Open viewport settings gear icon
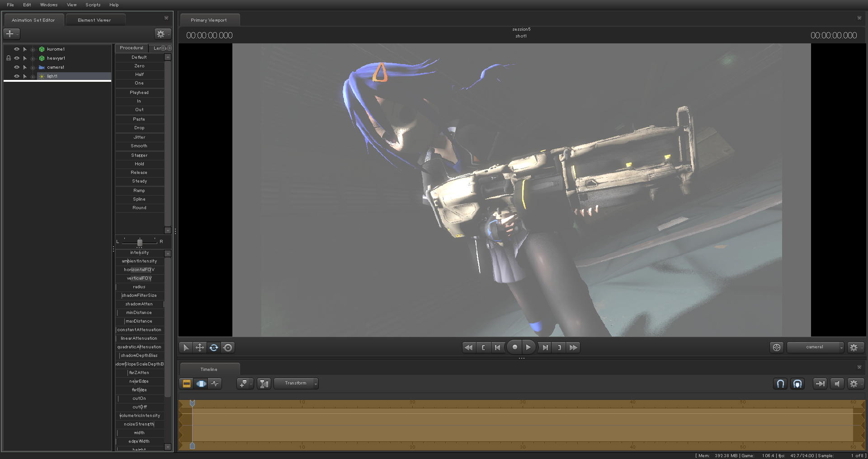868x459 pixels. (x=855, y=347)
